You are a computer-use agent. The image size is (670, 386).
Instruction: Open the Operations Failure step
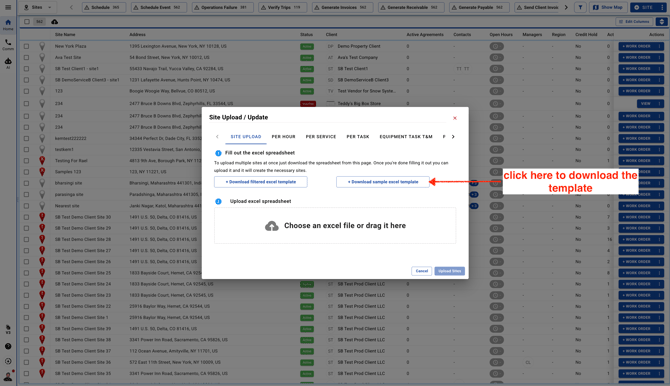coord(223,7)
